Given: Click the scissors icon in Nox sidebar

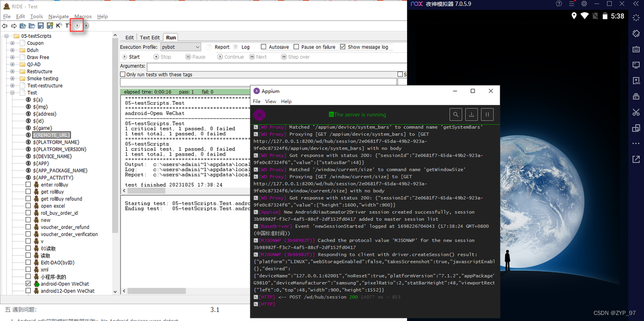Looking at the screenshot, I should pos(635,112).
